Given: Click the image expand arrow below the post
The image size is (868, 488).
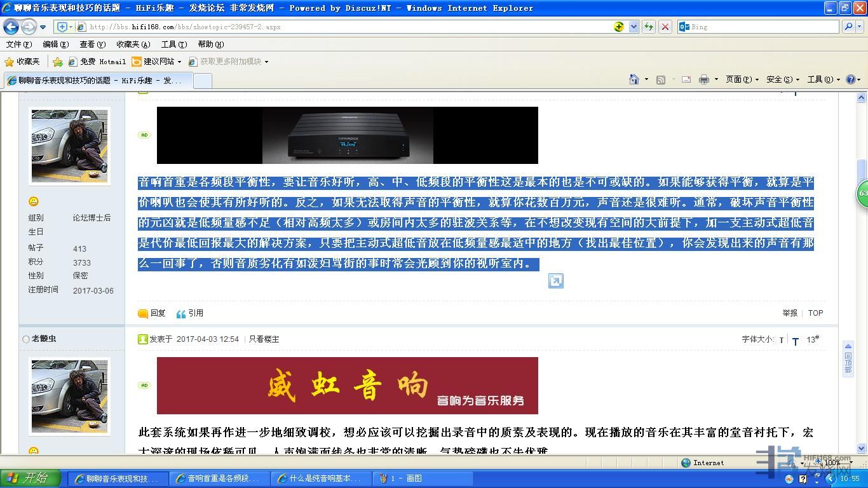Looking at the screenshot, I should (555, 281).
